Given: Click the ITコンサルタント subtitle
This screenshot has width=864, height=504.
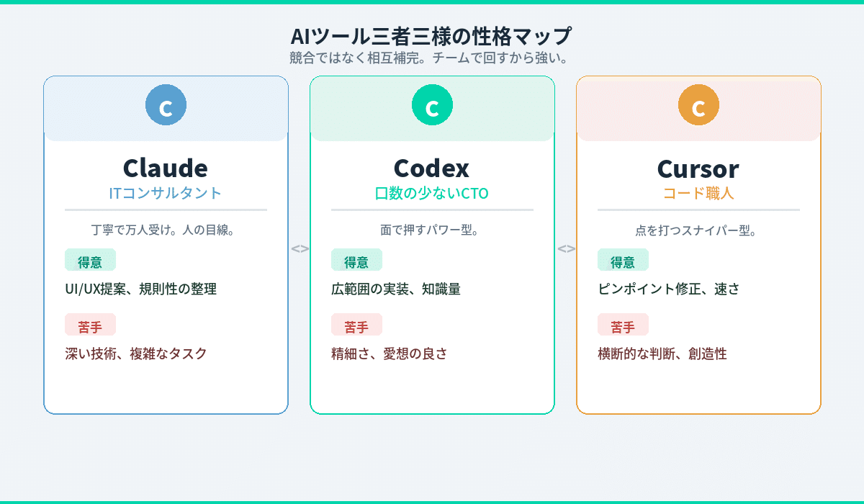Looking at the screenshot, I should pos(166,193).
